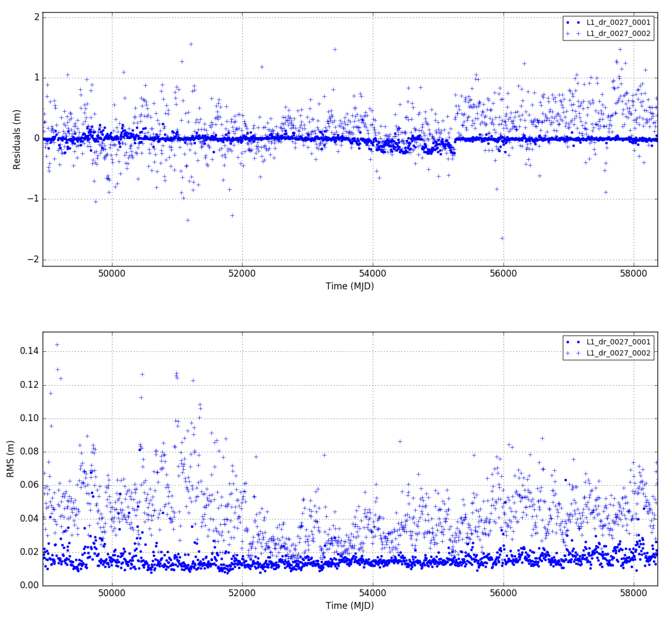Select L1_dr_0027_0002 legend label in RMS plot

click(x=618, y=353)
